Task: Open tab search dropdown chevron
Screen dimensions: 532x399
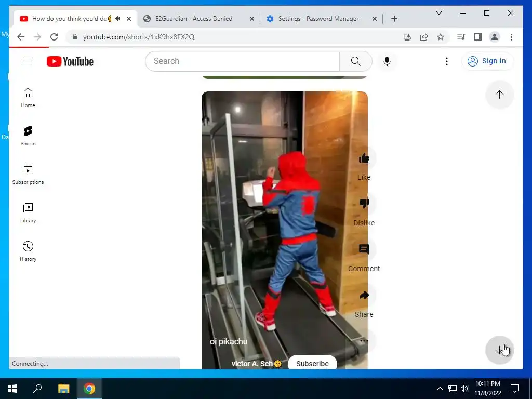Action: tap(438, 13)
